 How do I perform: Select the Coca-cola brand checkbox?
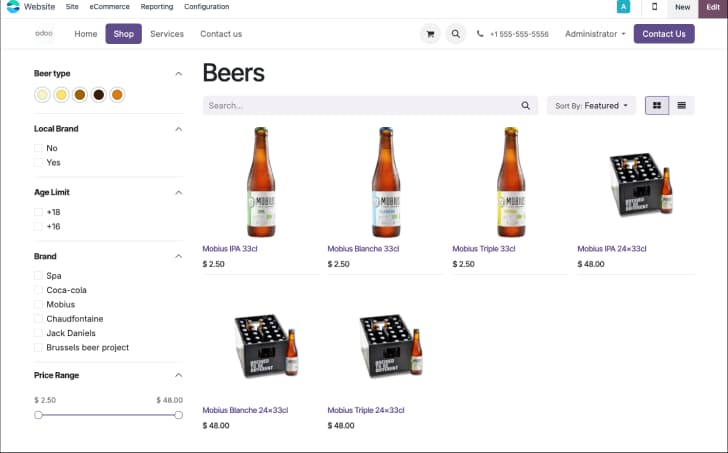tap(38, 290)
